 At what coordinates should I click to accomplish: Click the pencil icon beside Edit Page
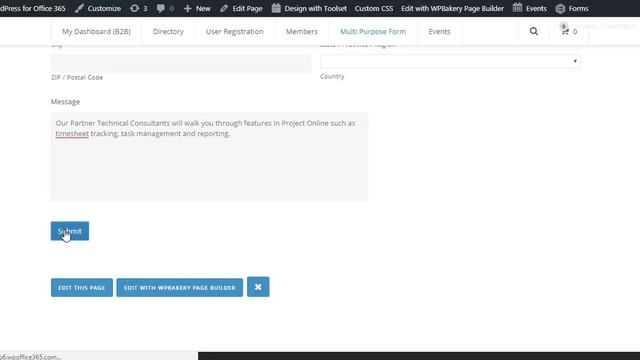click(224, 8)
